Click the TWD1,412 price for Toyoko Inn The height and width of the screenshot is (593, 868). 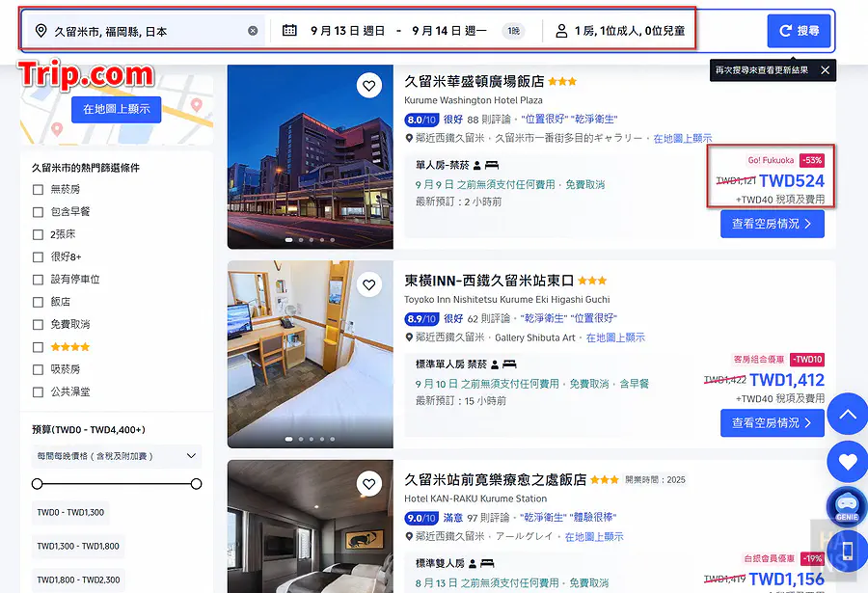787,380
